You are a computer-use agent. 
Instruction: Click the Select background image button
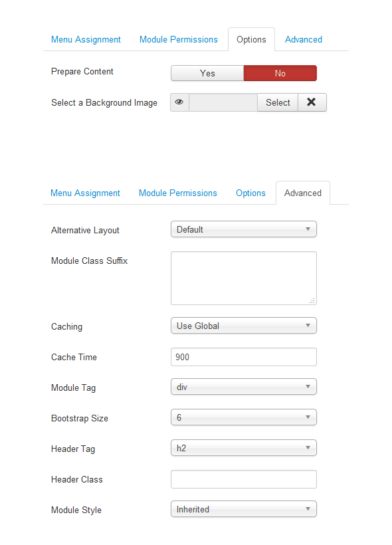pos(278,102)
